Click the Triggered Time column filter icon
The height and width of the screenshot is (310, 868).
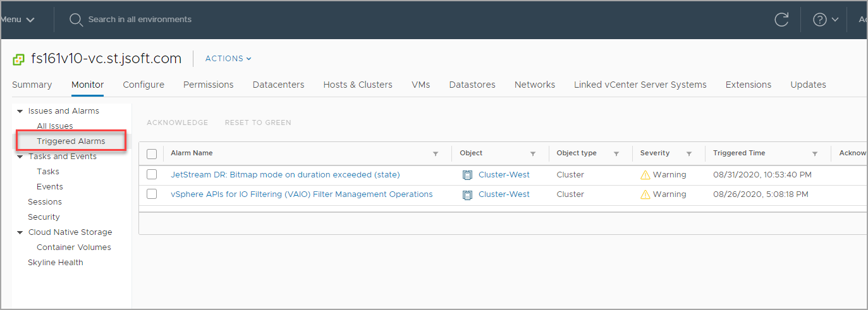point(815,153)
